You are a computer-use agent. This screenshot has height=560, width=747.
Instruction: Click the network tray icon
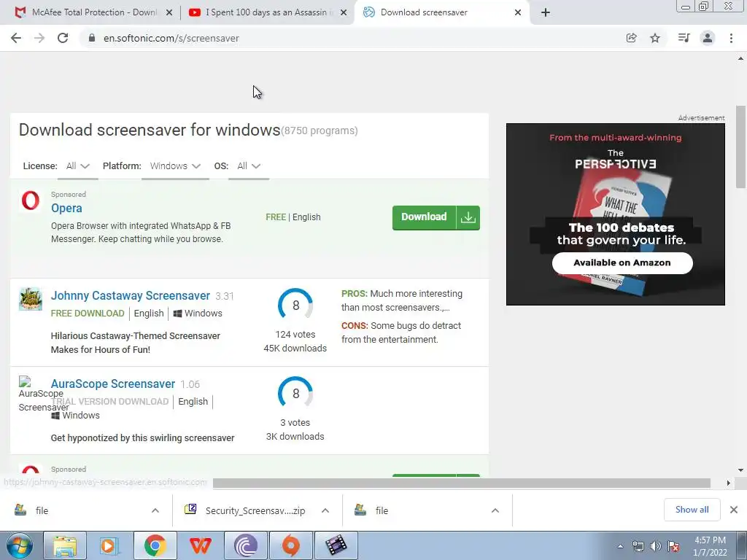(x=638, y=546)
